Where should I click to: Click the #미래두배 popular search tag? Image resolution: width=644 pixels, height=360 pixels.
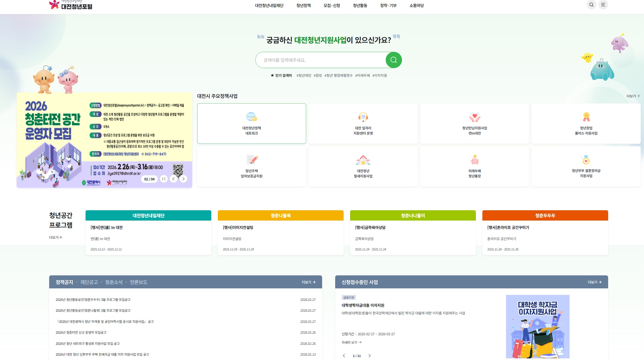(362, 75)
